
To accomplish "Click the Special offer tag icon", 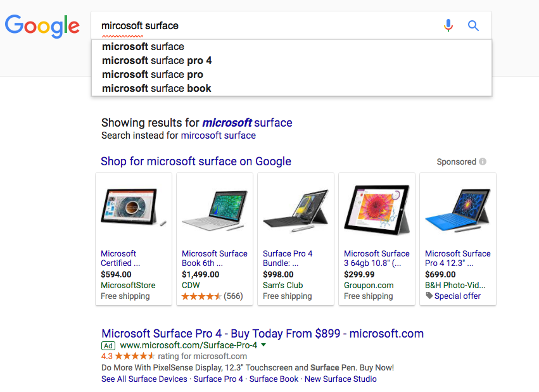I will point(429,296).
